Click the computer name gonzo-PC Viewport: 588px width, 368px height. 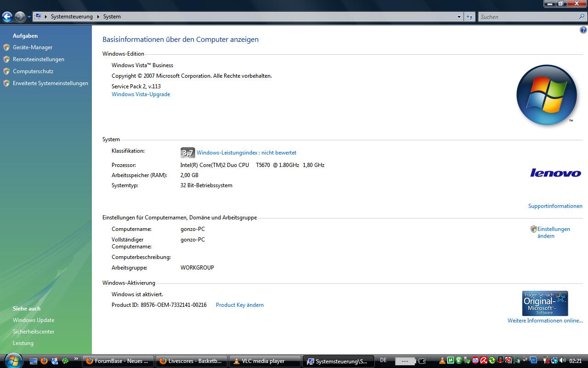point(192,229)
